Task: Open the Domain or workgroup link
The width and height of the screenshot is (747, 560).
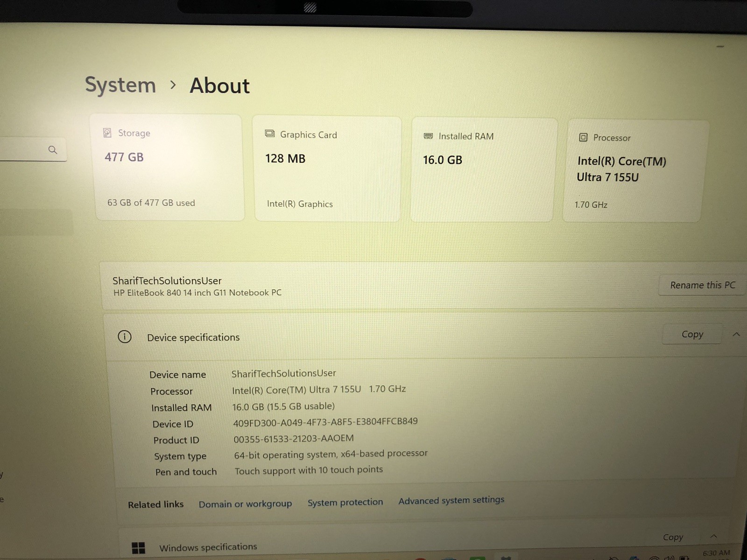Action: pyautogui.click(x=245, y=504)
